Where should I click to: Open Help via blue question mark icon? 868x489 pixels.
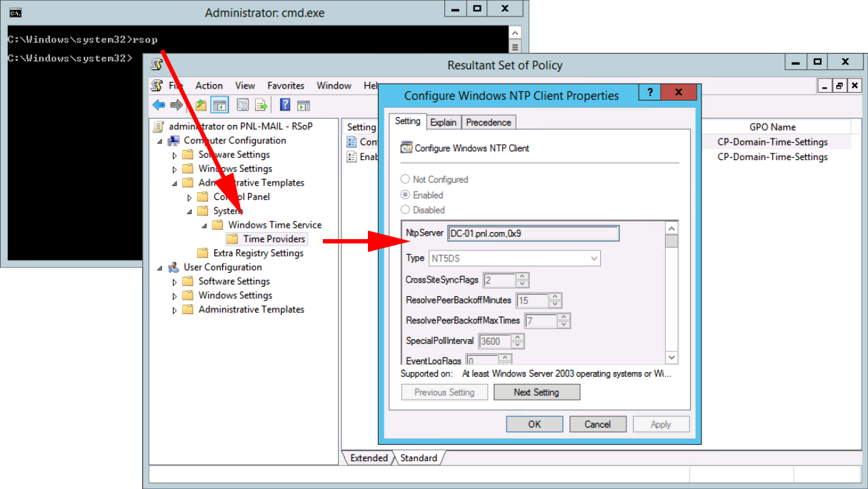285,106
